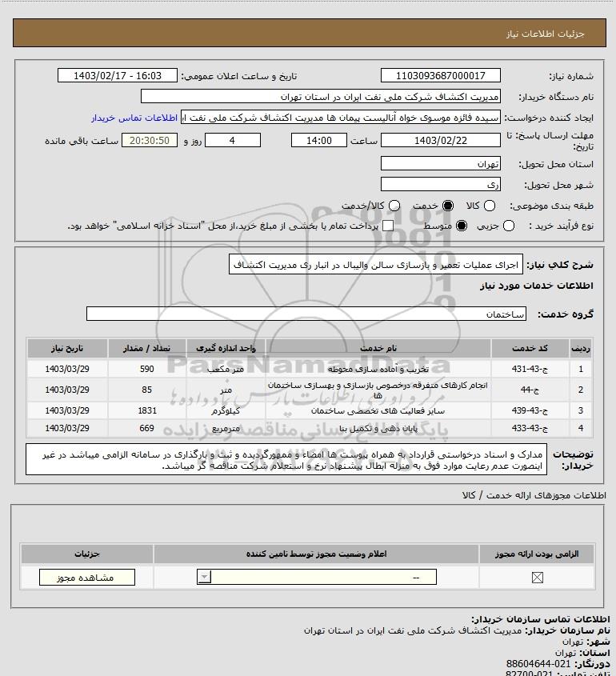
Task: Click service name پایان دهی و تکمیل بنا
Action: tap(378, 428)
